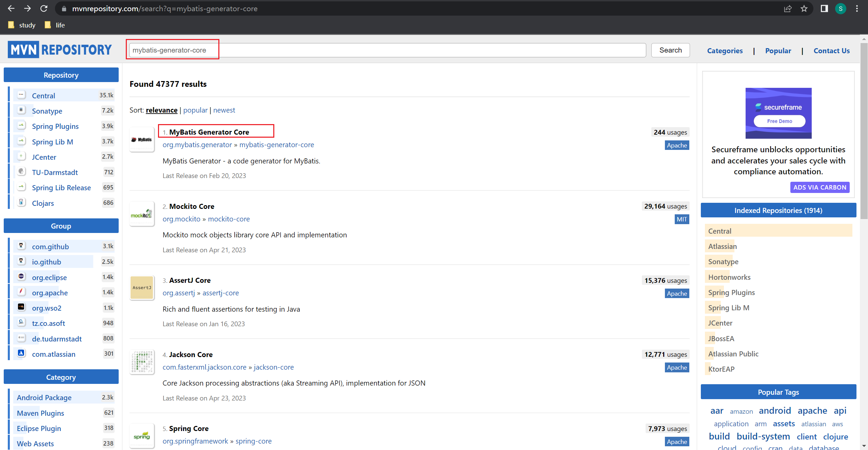Reload the page with the refresh icon

coord(44,8)
